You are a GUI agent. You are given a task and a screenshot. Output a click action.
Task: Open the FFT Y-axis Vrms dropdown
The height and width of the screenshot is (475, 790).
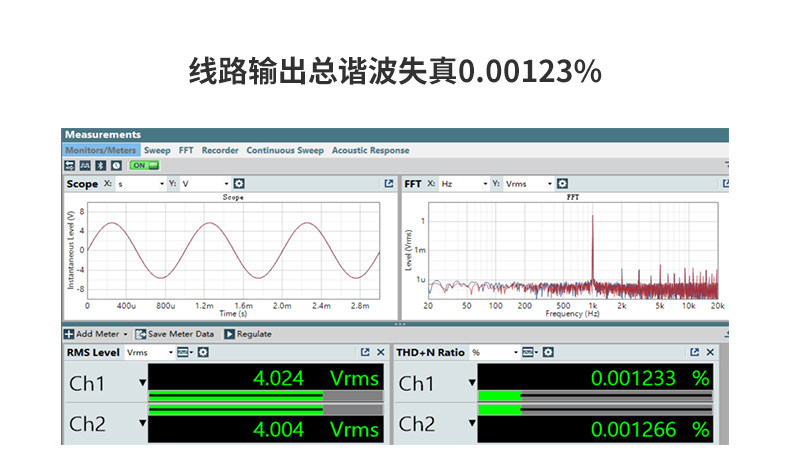pos(529,184)
